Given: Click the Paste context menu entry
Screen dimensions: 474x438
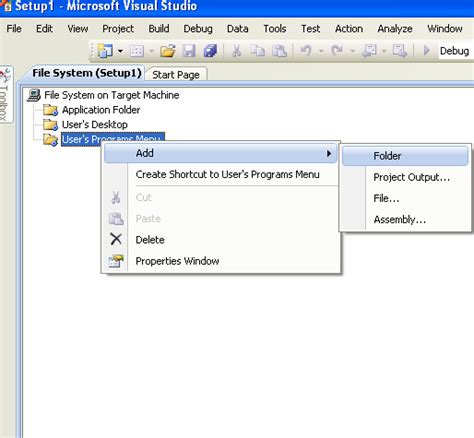Looking at the screenshot, I should click(x=220, y=219).
